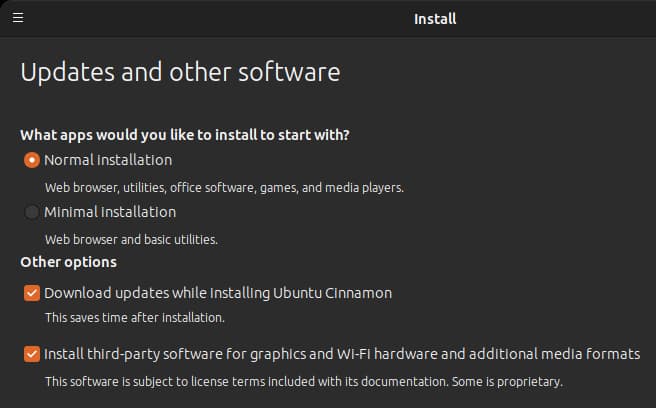Select the Normal installation radio button
Screen dimensions: 656x408
(32, 160)
